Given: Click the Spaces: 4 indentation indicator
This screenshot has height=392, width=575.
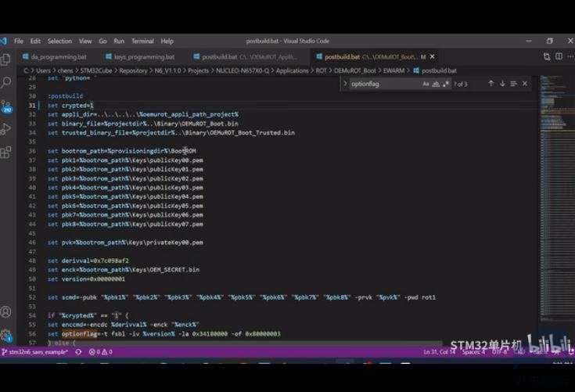Looking at the screenshot, I should [473, 352].
